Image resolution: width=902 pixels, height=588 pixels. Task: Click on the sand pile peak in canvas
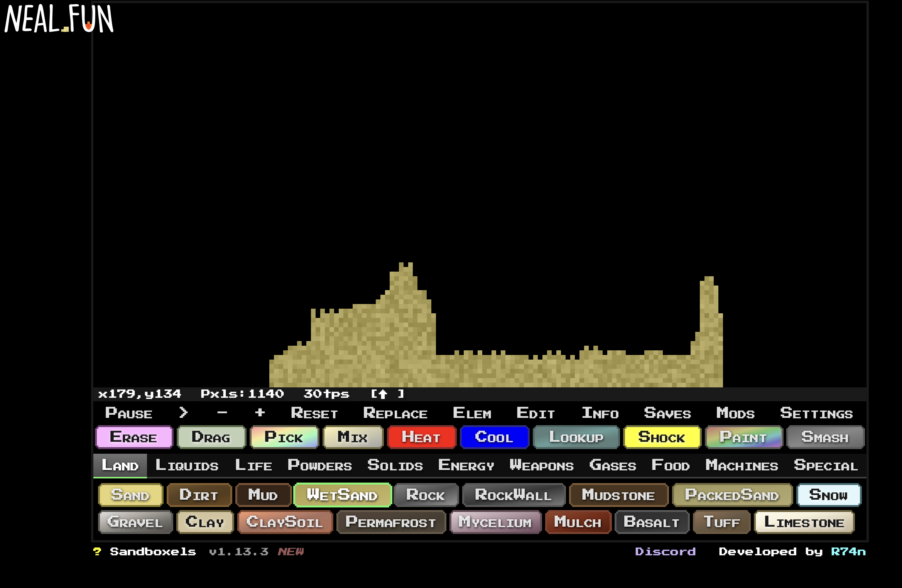click(405, 270)
